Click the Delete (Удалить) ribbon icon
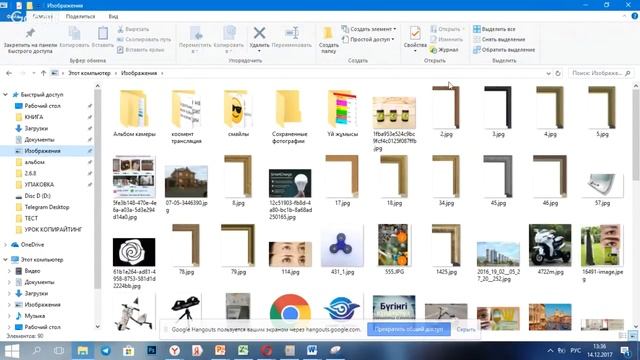The height and width of the screenshot is (360, 640). pyautogui.click(x=259, y=33)
